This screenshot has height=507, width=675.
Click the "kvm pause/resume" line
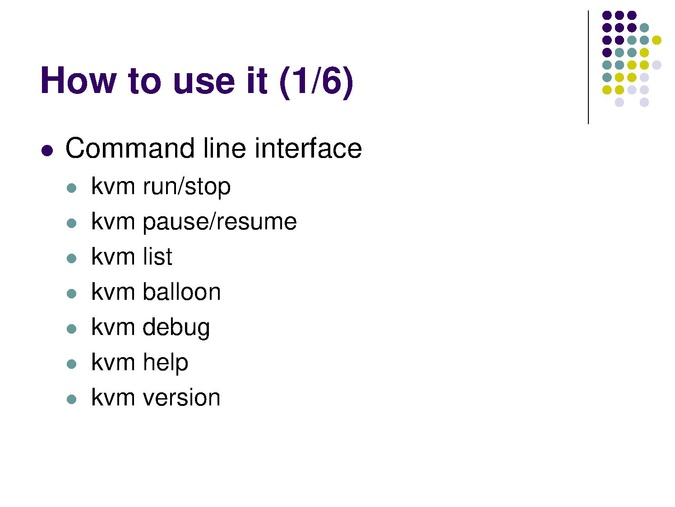click(x=193, y=221)
